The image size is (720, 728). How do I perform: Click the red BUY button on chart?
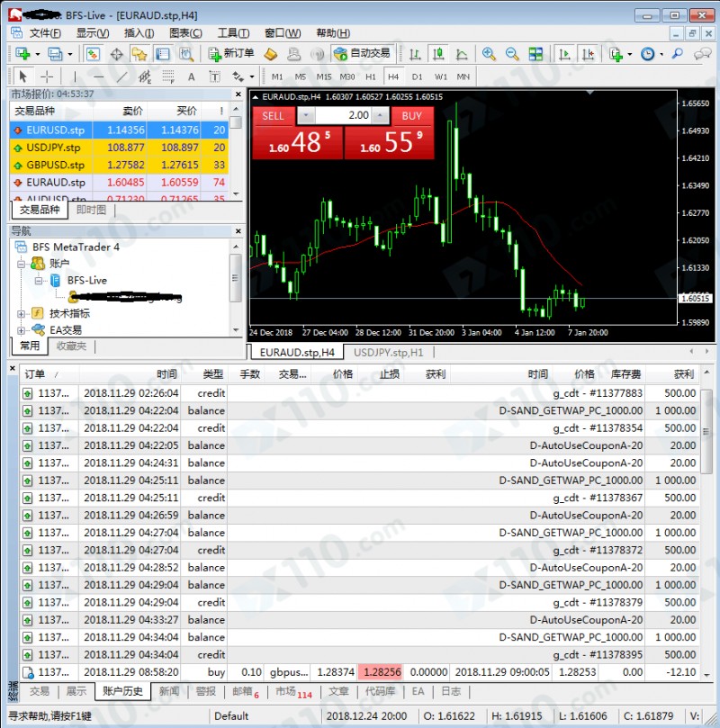tap(411, 115)
